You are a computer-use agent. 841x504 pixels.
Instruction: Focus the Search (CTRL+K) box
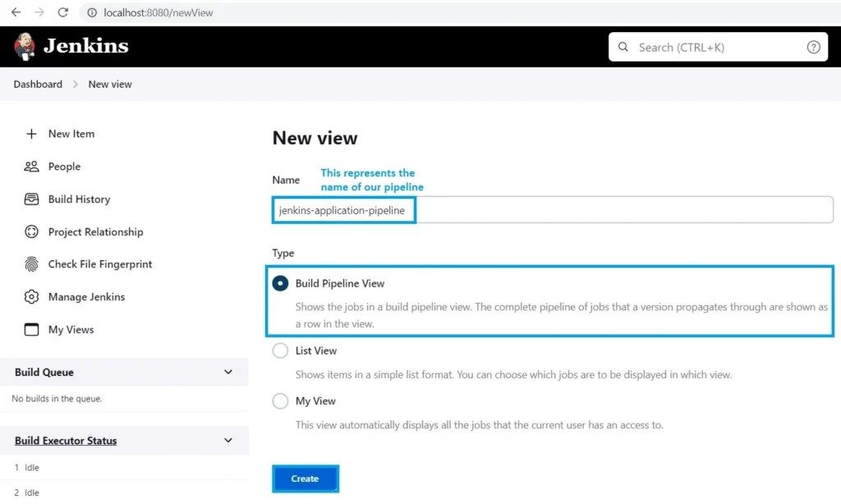718,47
